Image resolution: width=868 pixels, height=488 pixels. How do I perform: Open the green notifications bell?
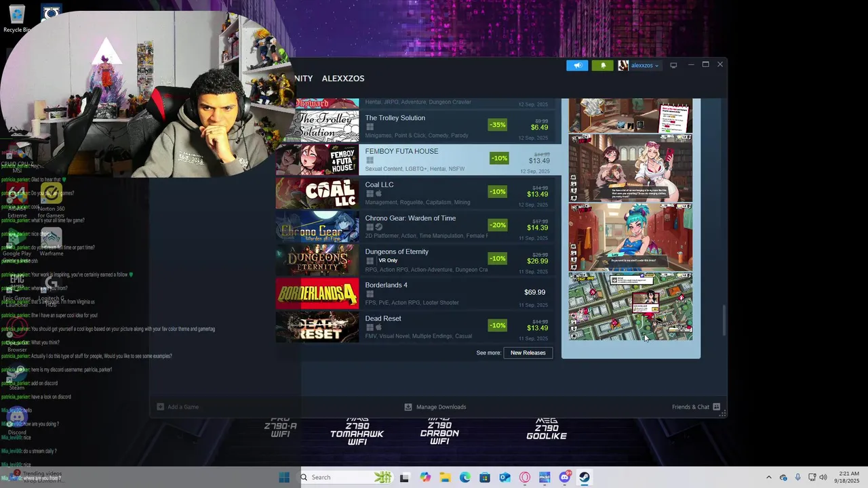tap(603, 65)
